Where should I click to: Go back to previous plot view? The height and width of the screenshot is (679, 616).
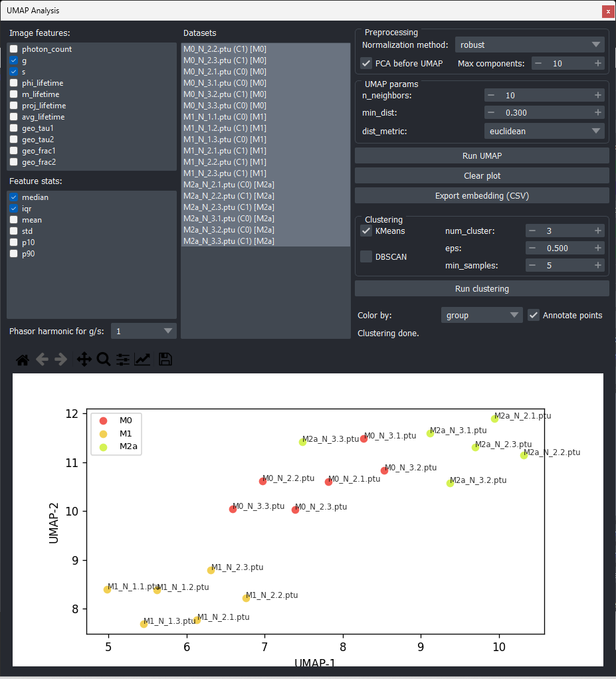(x=41, y=359)
